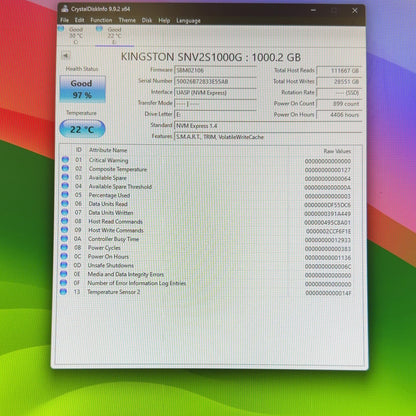Click the Drive Letter field E:
The image size is (416, 416).
pyautogui.click(x=215, y=114)
